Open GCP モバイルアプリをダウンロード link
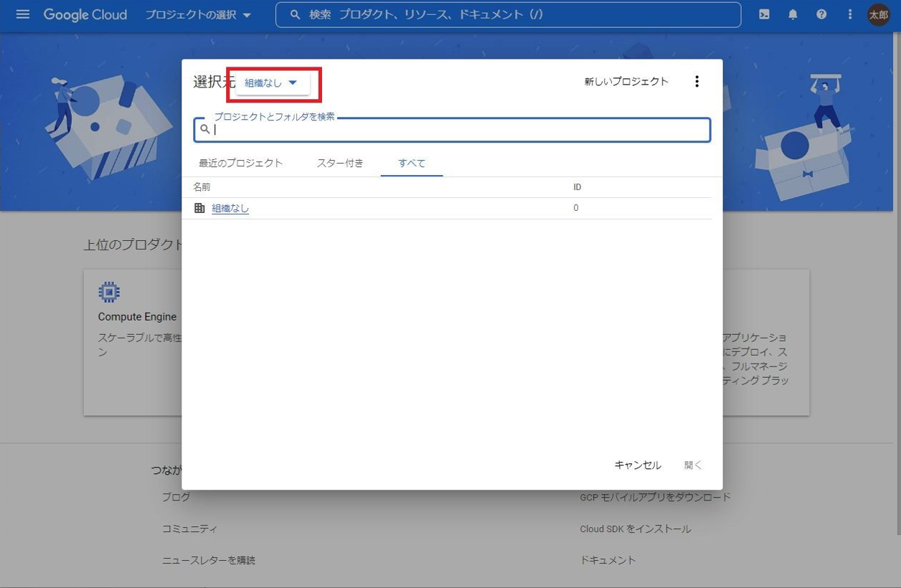901x588 pixels. click(x=656, y=497)
